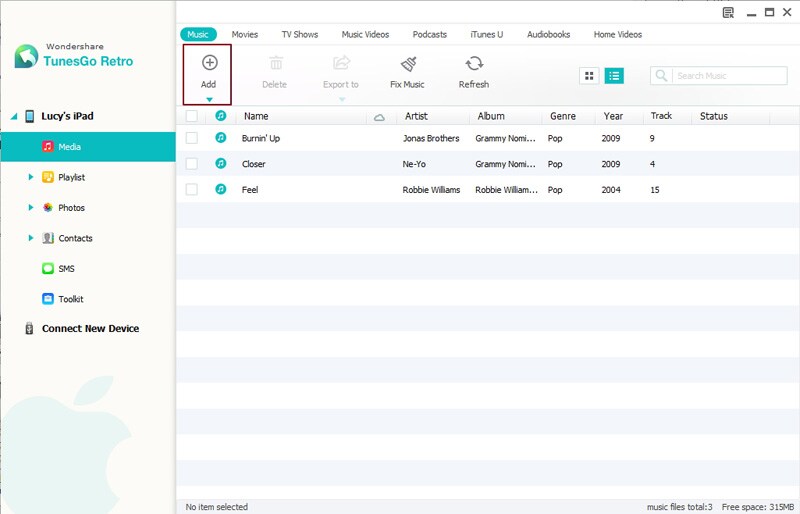Expand the Playlist tree node
This screenshot has width=800, height=514.
[x=31, y=177]
